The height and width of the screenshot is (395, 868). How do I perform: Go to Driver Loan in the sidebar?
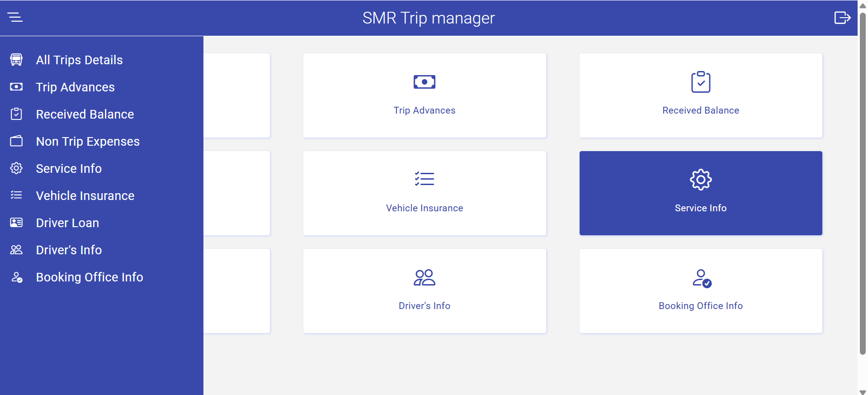click(x=67, y=223)
